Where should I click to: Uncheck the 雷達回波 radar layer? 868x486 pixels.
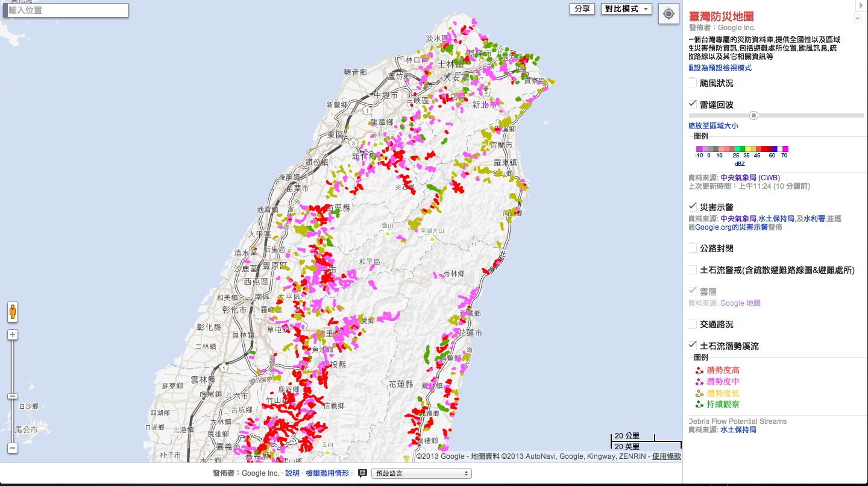tap(693, 104)
